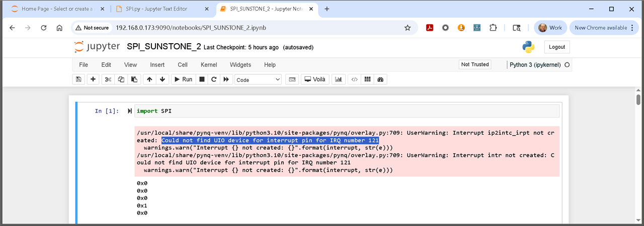Run the selected cell

[x=183, y=79]
